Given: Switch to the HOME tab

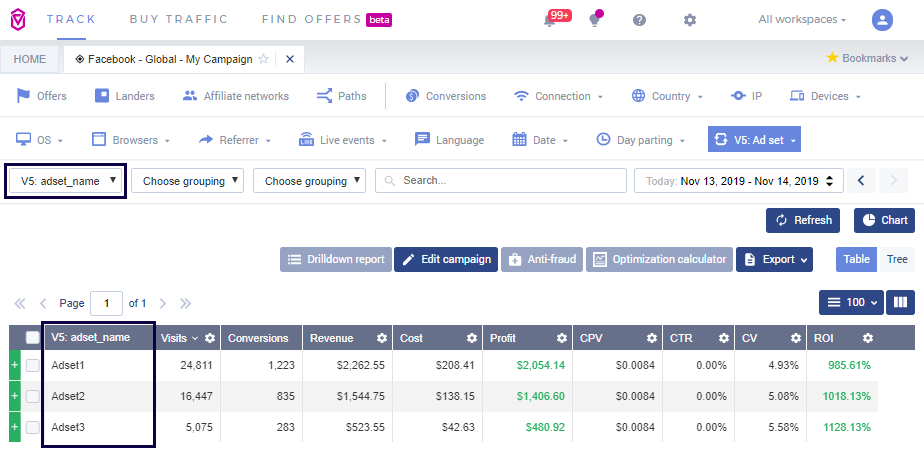Looking at the screenshot, I should click(x=30, y=59).
